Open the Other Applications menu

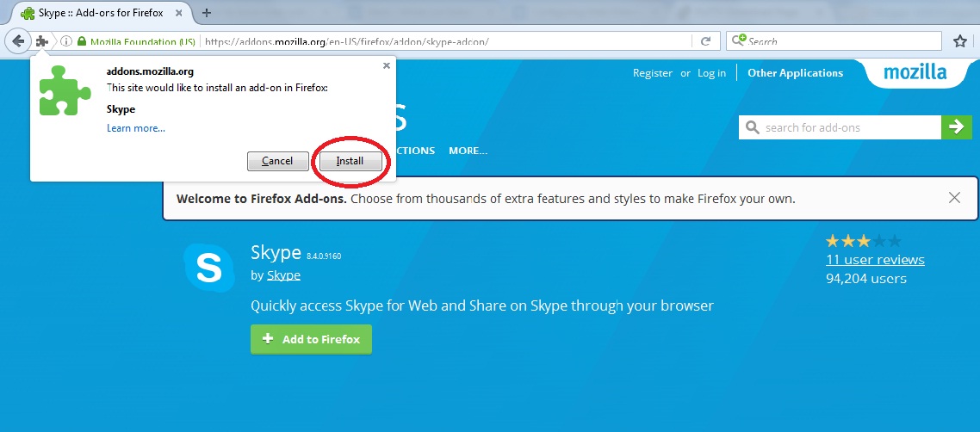pyautogui.click(x=795, y=73)
